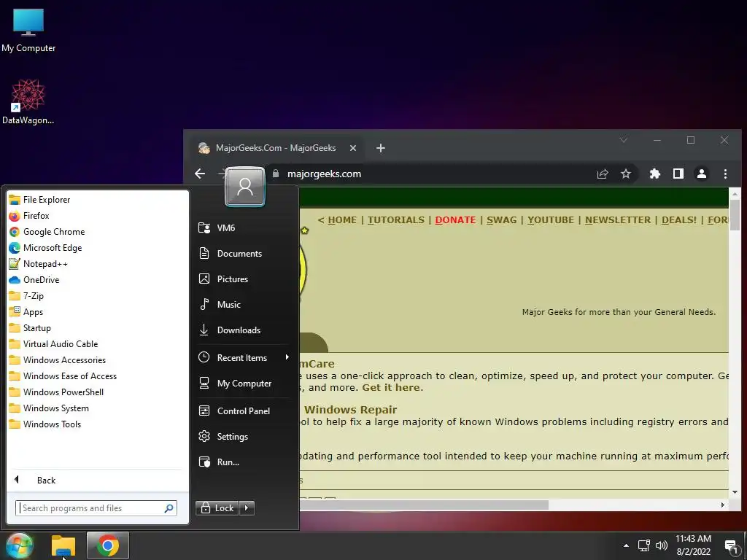
Task: Expand Windows Ease of Access folder
Action: 63,376
